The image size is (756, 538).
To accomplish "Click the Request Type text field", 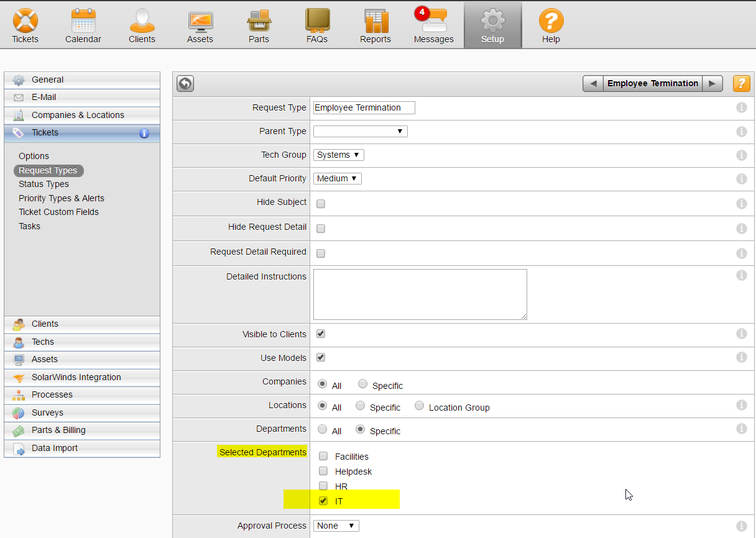I will tap(364, 107).
